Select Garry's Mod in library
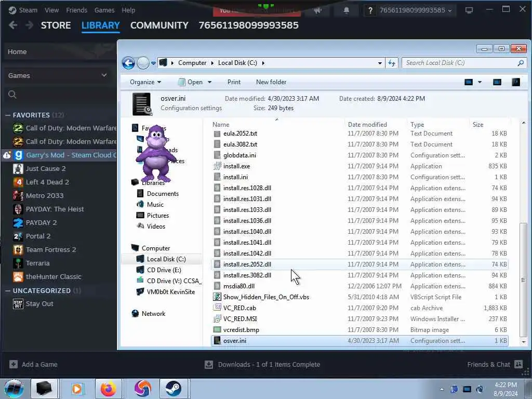Viewport: 532px width, 399px height. (x=71, y=155)
